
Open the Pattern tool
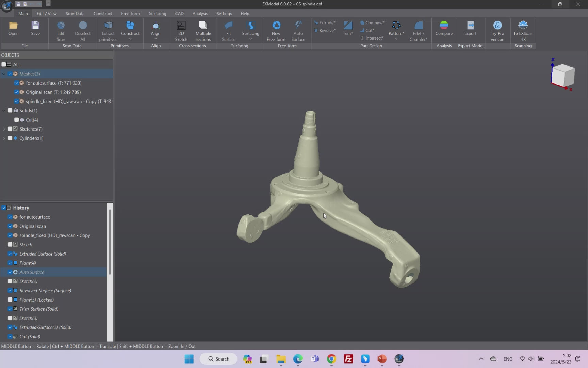click(396, 29)
